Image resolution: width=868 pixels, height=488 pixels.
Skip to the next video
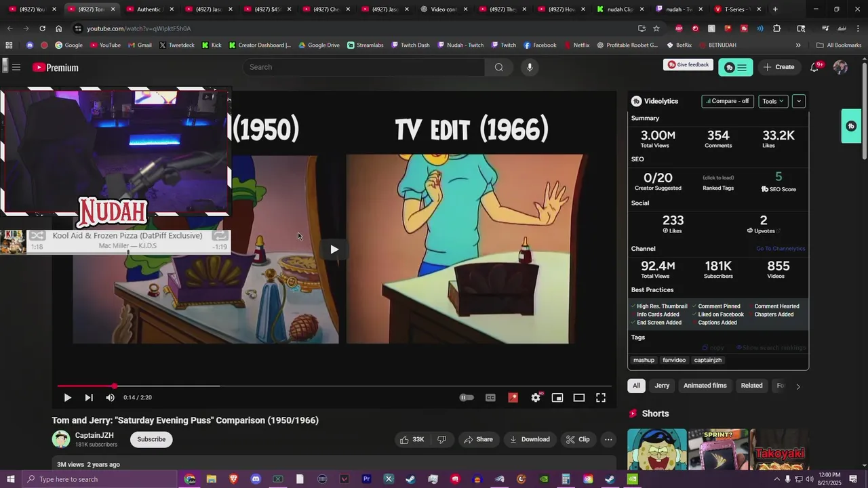89,398
